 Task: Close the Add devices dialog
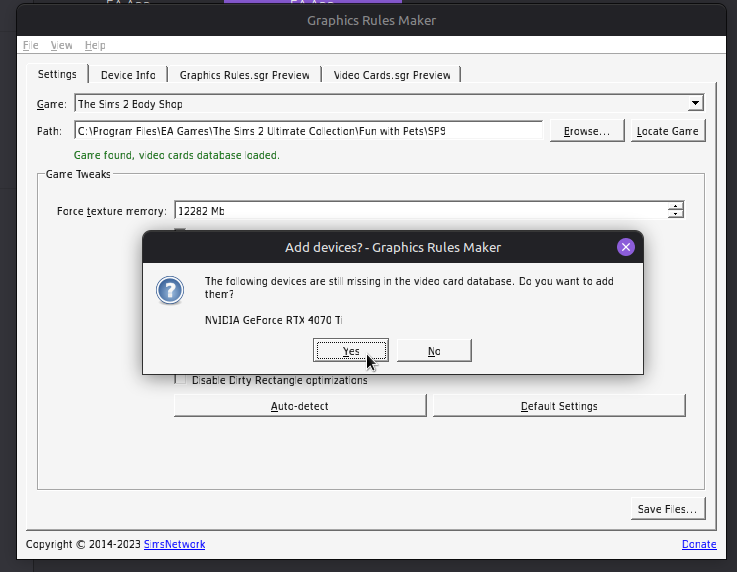pos(626,247)
